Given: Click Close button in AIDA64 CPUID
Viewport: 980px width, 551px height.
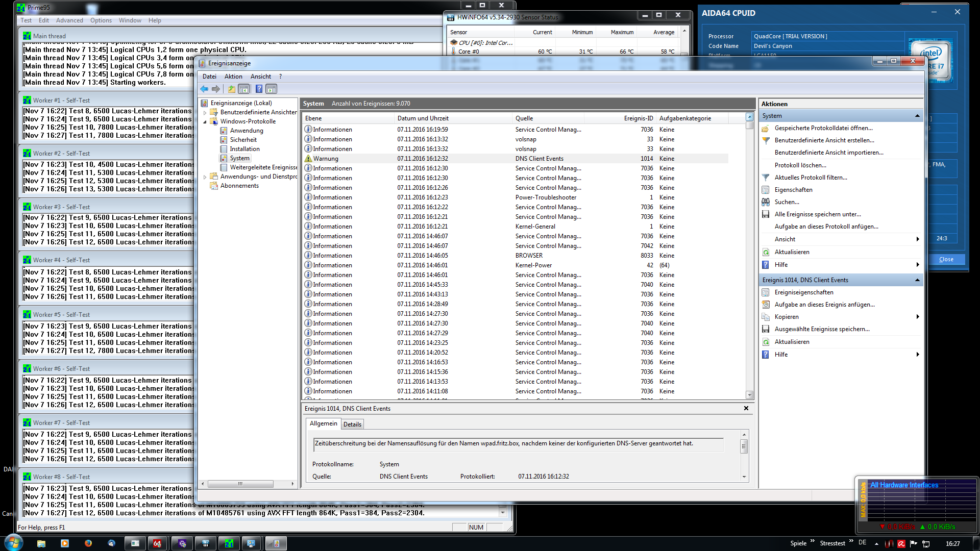Looking at the screenshot, I should pyautogui.click(x=946, y=259).
